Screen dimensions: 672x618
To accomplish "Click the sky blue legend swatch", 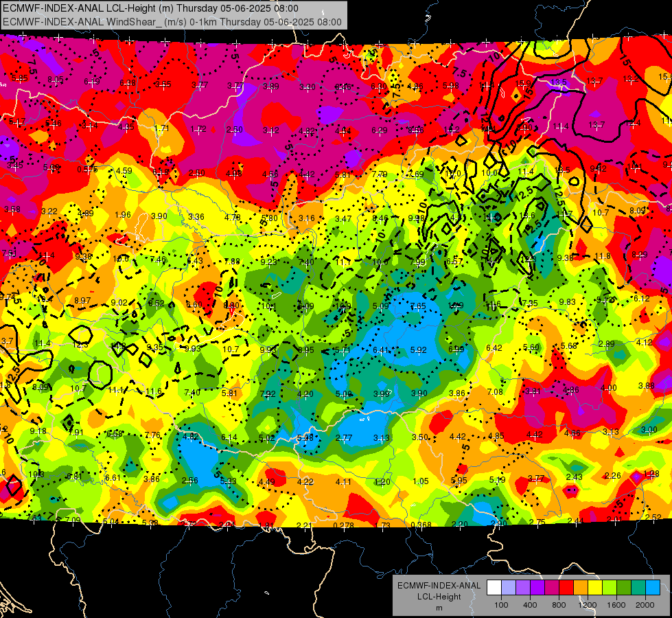I will (x=653, y=588).
